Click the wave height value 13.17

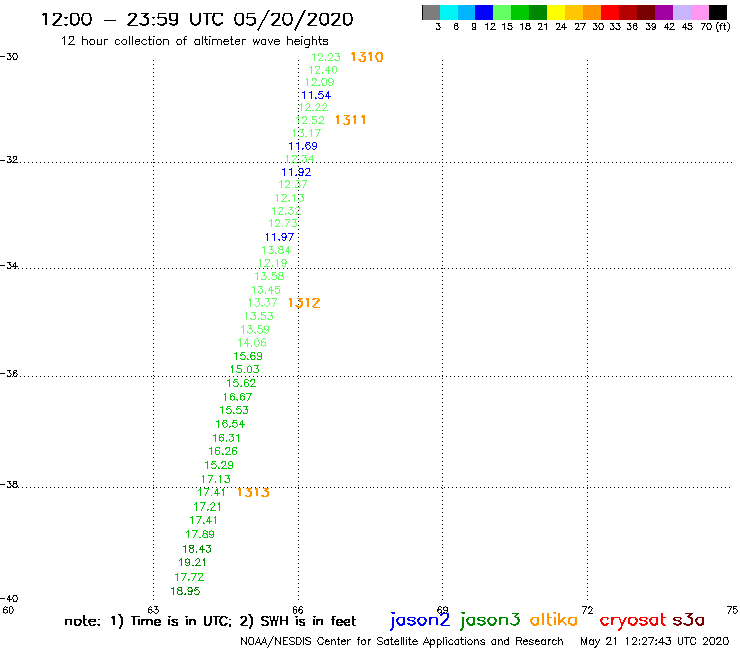[x=306, y=133]
